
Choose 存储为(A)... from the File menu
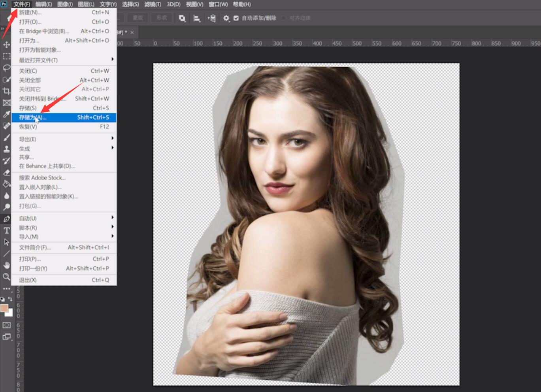(64, 117)
